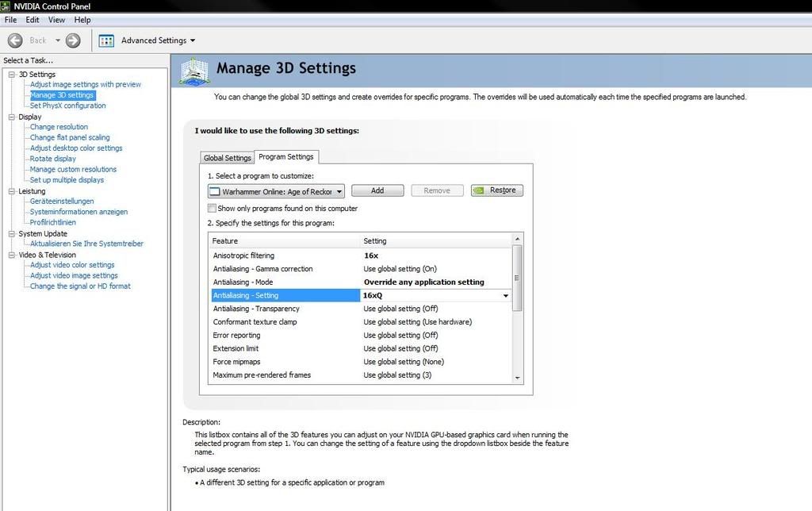Click the Manage 3D Settings header icon
Image resolution: width=812 pixels, height=511 pixels.
[194, 71]
